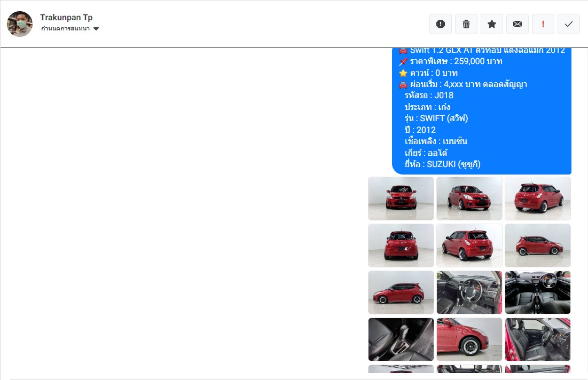Delete conversation with the trash icon
This screenshot has height=380, width=588.
[x=466, y=25]
